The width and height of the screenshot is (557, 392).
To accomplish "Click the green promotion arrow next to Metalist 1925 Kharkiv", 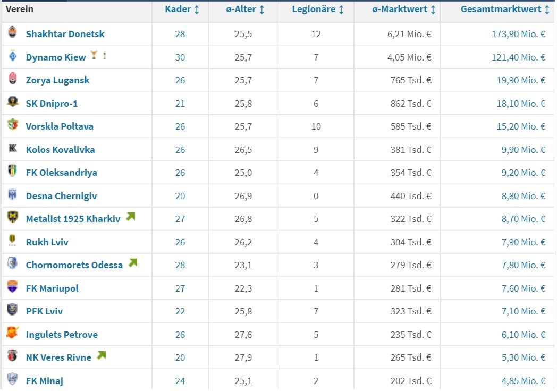I will pyautogui.click(x=131, y=217).
